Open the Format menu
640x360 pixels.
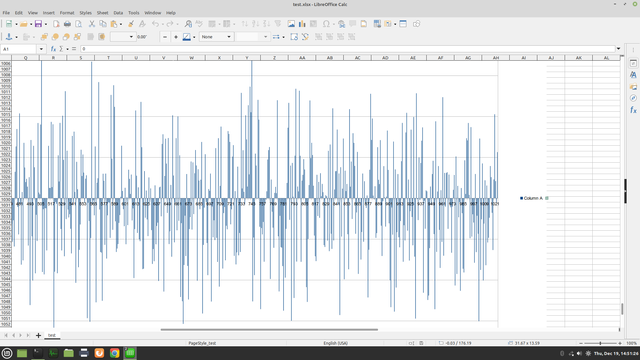(67, 13)
